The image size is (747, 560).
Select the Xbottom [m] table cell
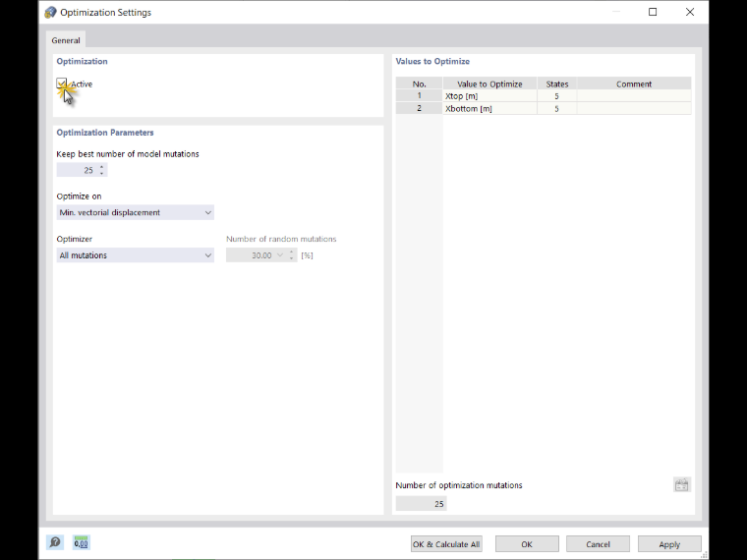coord(489,109)
